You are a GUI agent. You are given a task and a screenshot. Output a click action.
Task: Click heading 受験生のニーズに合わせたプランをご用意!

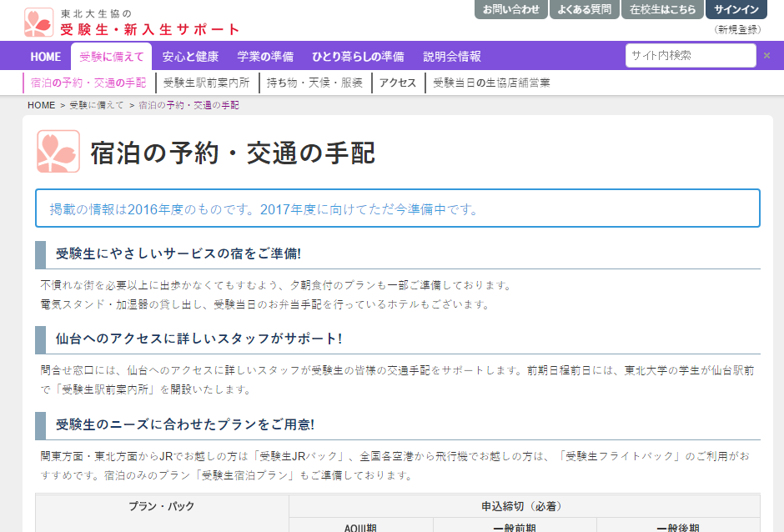coord(185,424)
